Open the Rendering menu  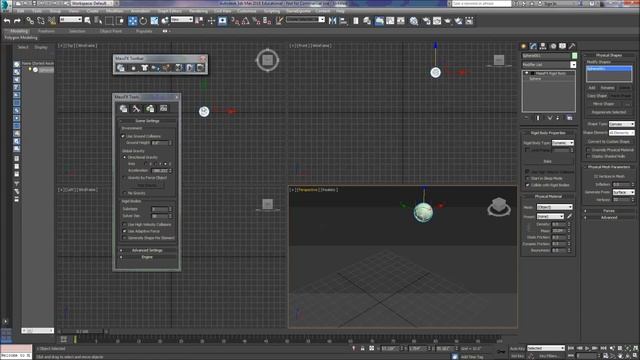tap(198, 11)
